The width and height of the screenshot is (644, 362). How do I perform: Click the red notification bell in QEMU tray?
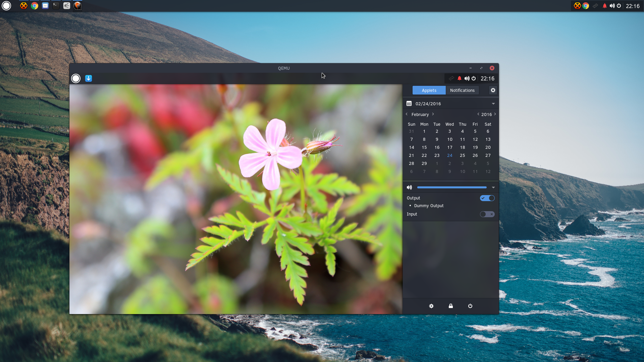pyautogui.click(x=460, y=78)
